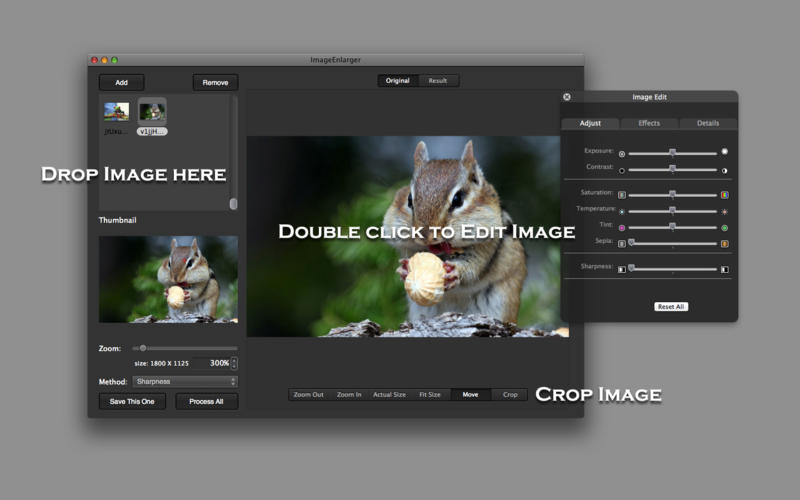Screen dimensions: 800x500
Task: Click the size text '1800 X 1125'
Action: click(169, 363)
